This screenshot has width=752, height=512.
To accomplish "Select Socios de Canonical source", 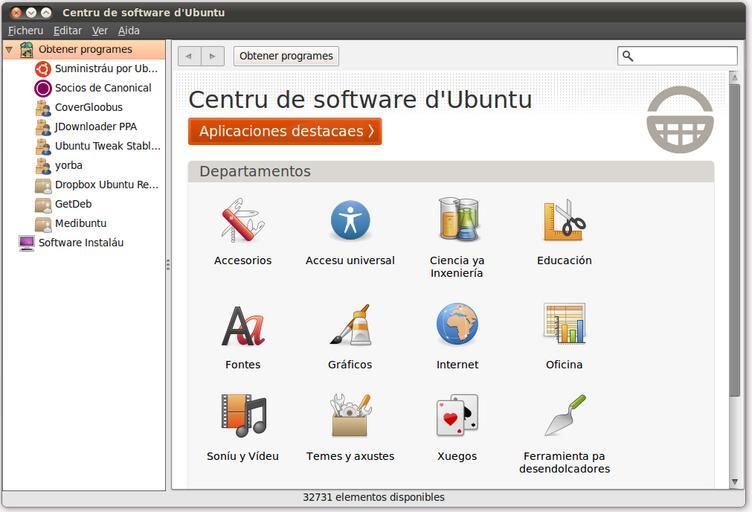I will coord(102,88).
